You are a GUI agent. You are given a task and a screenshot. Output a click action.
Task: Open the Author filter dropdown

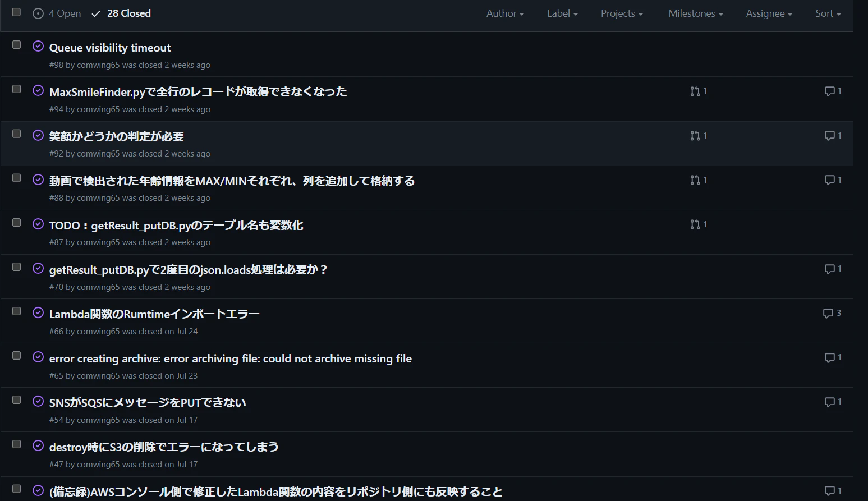point(505,13)
